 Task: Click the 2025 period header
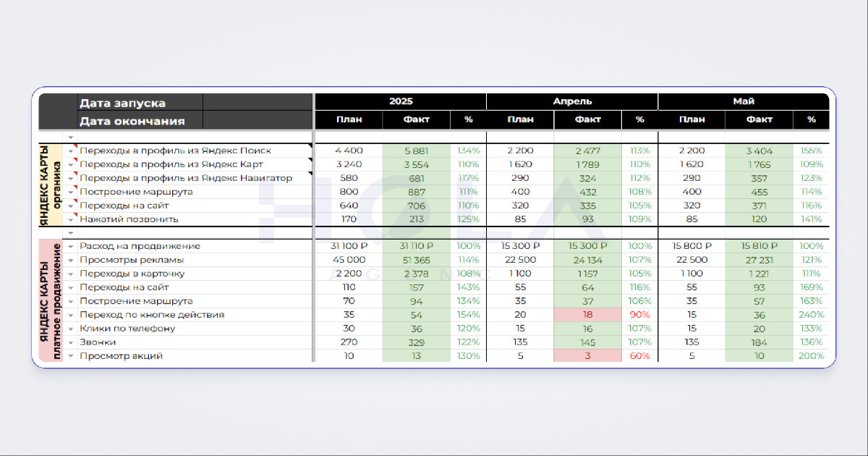[401, 102]
